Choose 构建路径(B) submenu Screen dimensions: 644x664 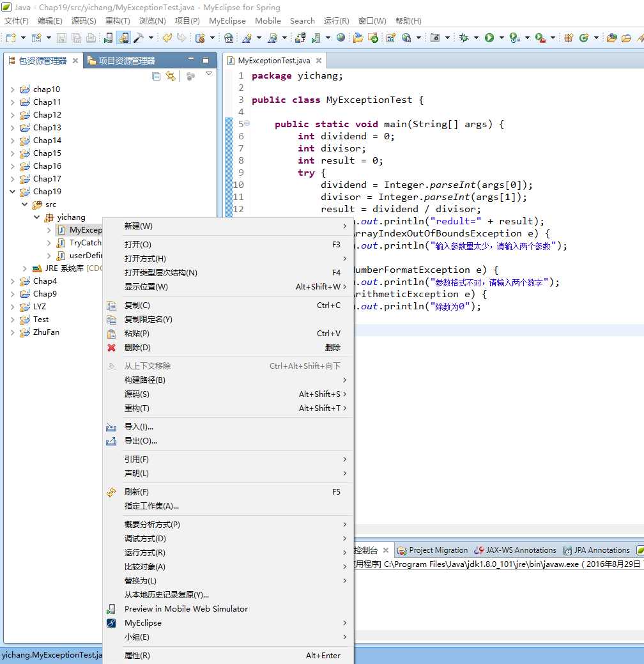click(228, 380)
